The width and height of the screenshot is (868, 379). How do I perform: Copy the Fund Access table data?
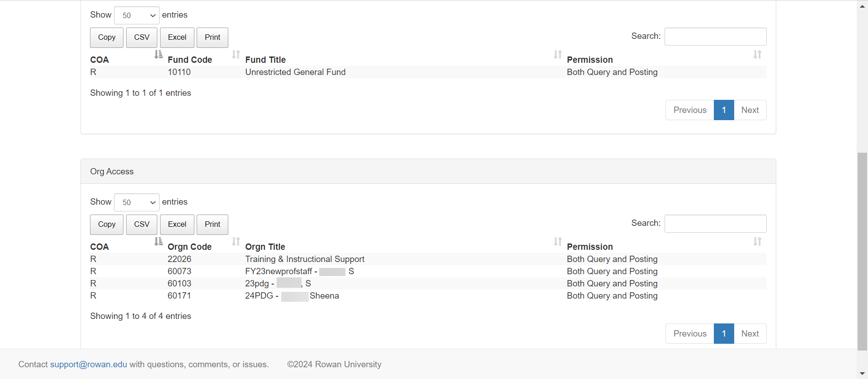tap(107, 37)
